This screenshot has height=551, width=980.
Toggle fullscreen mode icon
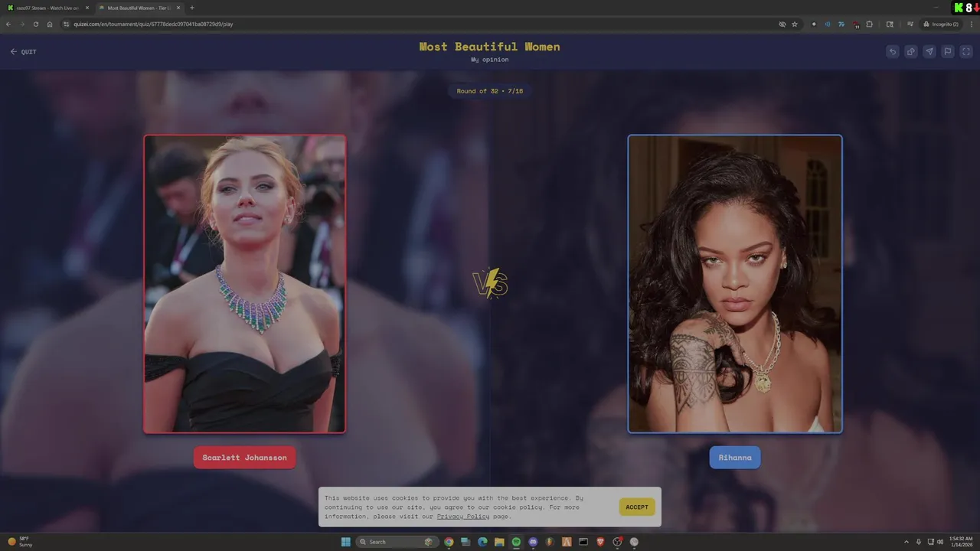(966, 51)
